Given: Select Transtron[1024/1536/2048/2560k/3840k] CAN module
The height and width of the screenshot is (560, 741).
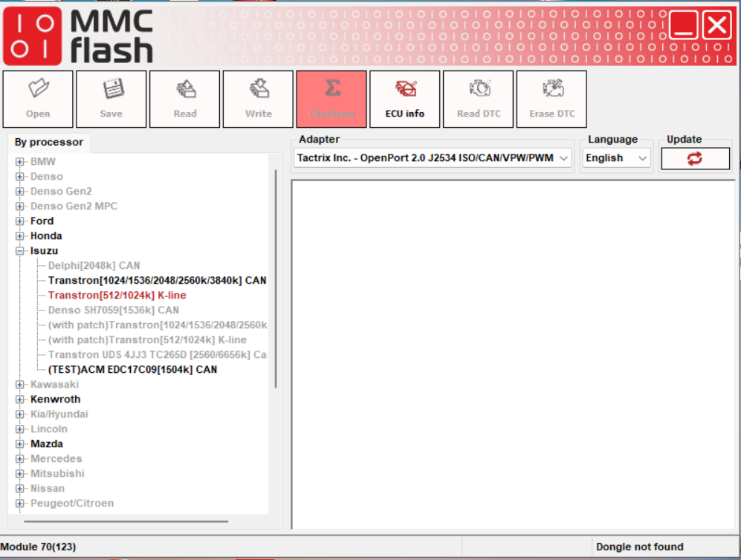Looking at the screenshot, I should [x=157, y=281].
